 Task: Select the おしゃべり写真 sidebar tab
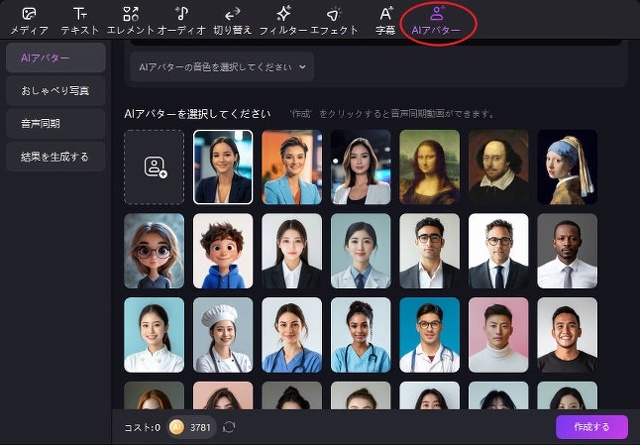click(x=56, y=91)
